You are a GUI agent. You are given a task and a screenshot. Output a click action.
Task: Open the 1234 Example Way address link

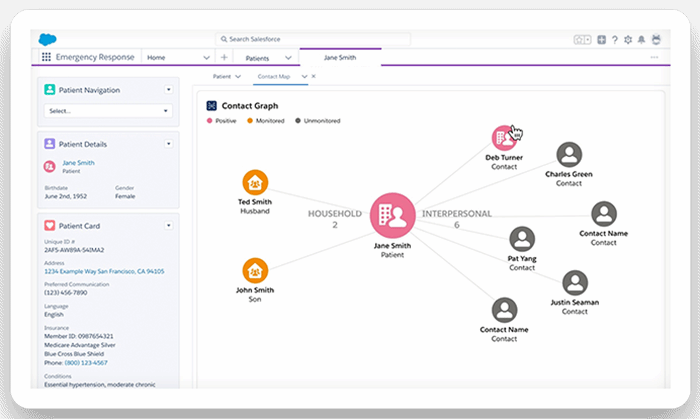pyautogui.click(x=104, y=271)
